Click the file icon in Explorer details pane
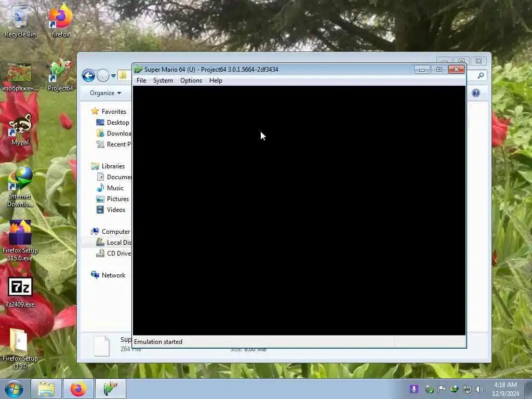The width and height of the screenshot is (532, 399). (x=101, y=346)
